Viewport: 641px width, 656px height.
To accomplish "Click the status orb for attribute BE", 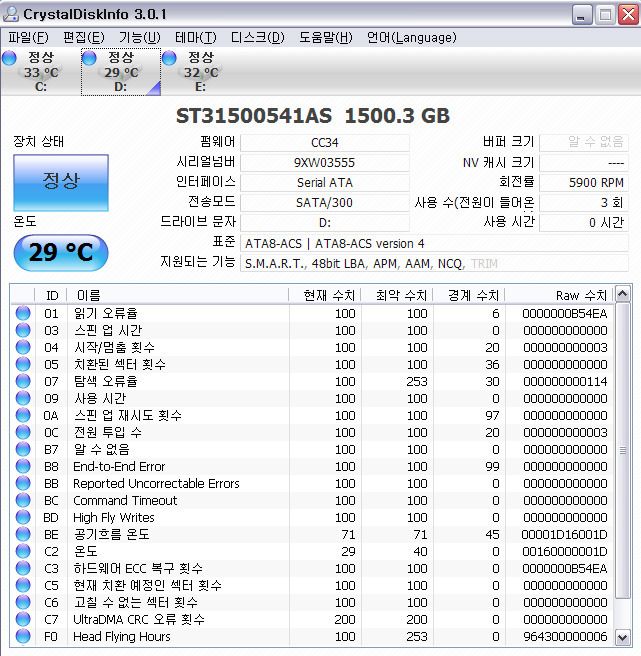I will [x=23, y=534].
